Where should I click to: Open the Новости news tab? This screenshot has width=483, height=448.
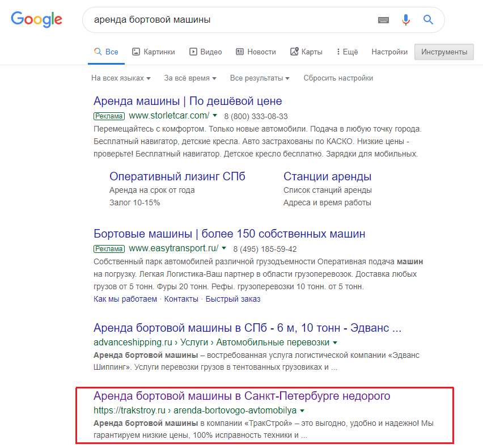(x=256, y=52)
